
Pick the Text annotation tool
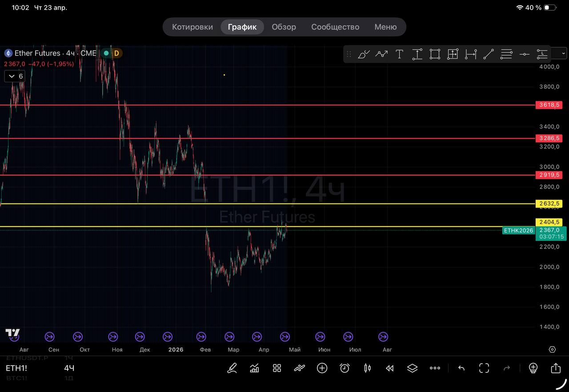pos(399,54)
